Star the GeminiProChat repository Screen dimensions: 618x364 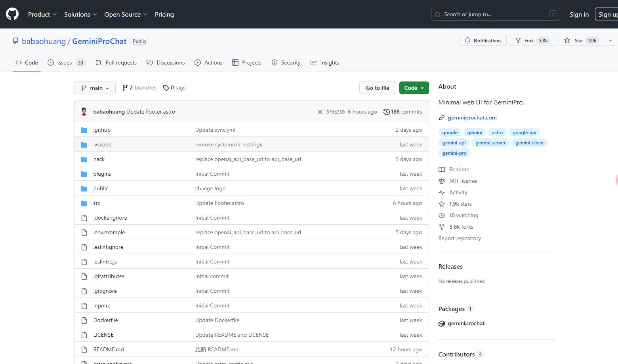[x=581, y=41]
